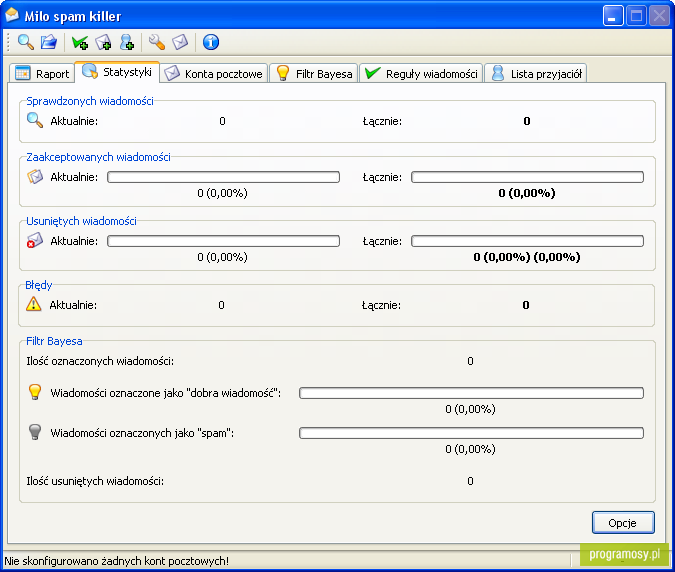Open the Konta pocztowe tab
The width and height of the screenshot is (675, 572).
[214, 74]
